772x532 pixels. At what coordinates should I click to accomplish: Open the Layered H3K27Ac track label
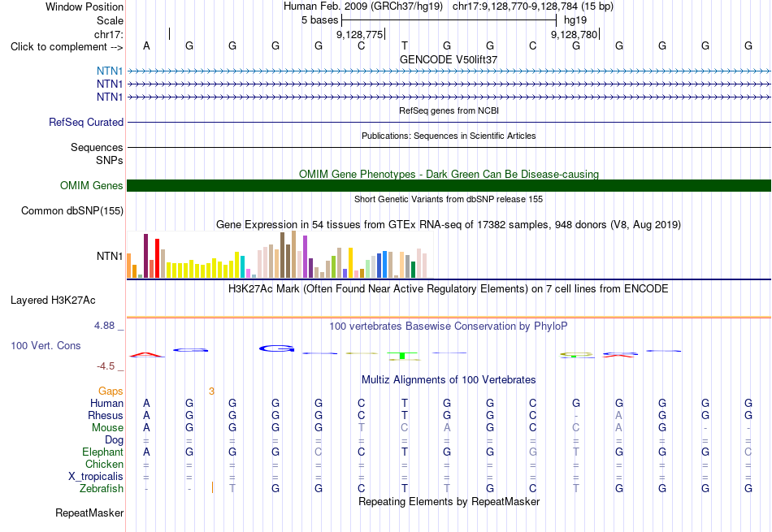(53, 301)
